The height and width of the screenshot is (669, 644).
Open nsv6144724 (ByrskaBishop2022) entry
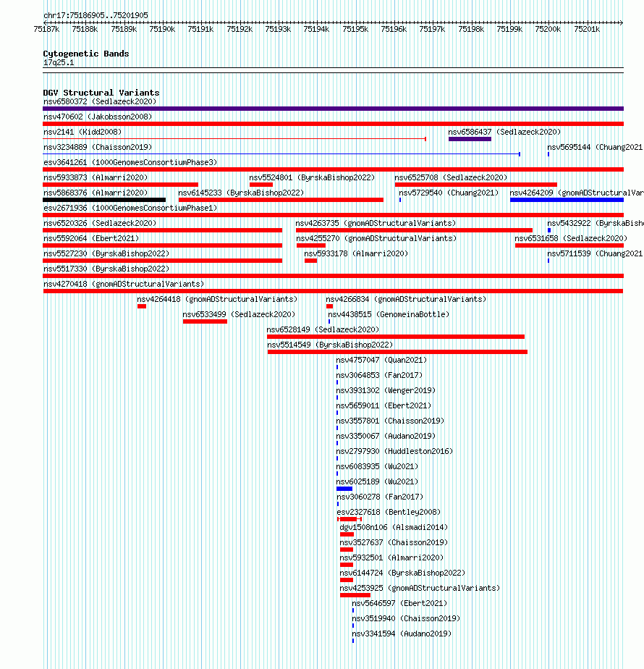pyautogui.click(x=402, y=573)
